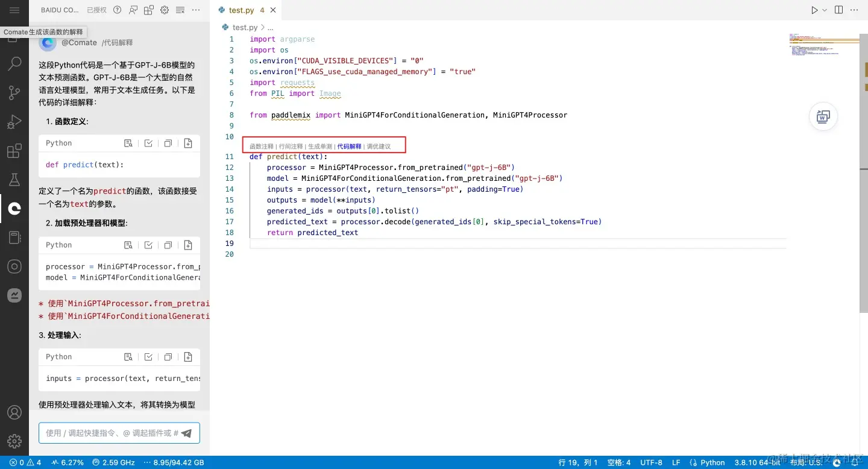Screen dimensions: 868x469
Task: Open the Search view in activity bar
Action: [14, 63]
